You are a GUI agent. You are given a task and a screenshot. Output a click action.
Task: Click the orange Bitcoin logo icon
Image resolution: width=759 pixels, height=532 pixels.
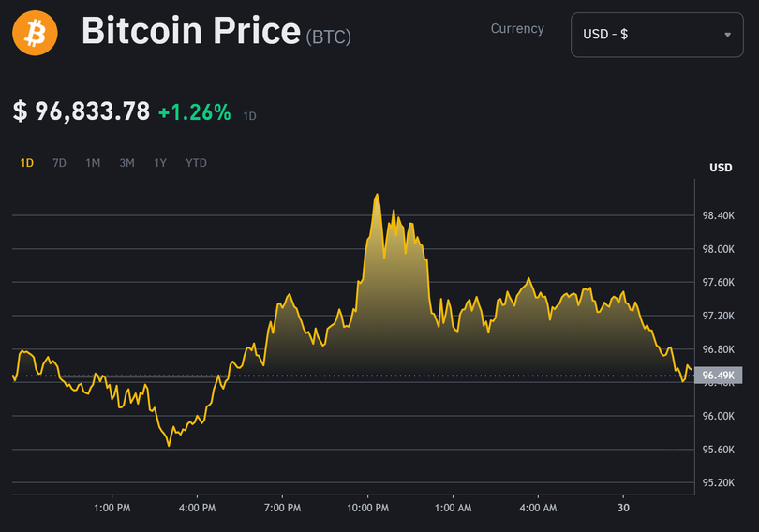coord(35,34)
